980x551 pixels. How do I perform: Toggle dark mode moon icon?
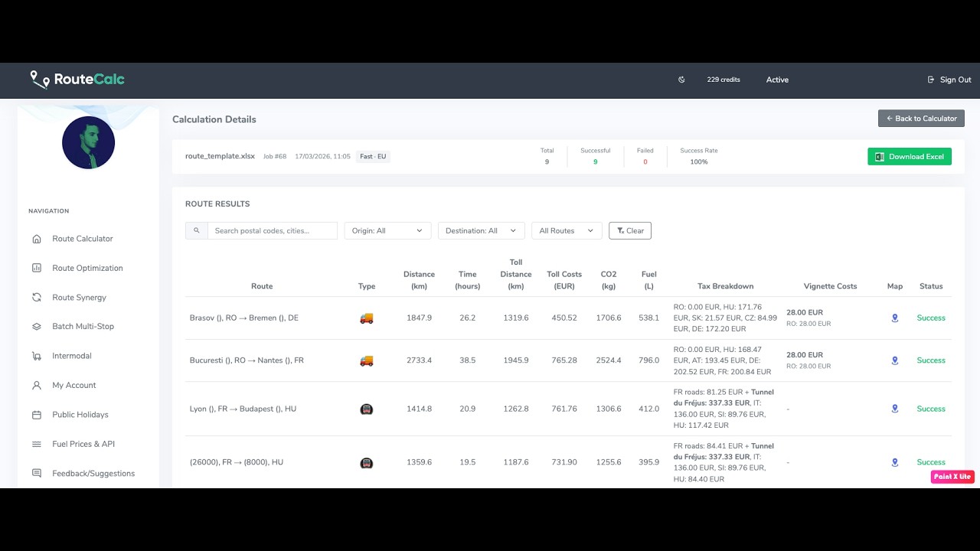[681, 80]
